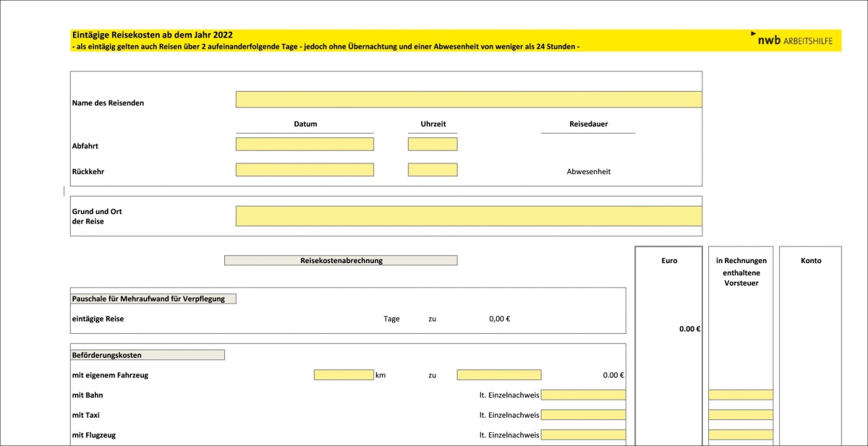
Task: Select the rate field after 'zu' for eigenem Fahrzeug
Action: [498, 375]
